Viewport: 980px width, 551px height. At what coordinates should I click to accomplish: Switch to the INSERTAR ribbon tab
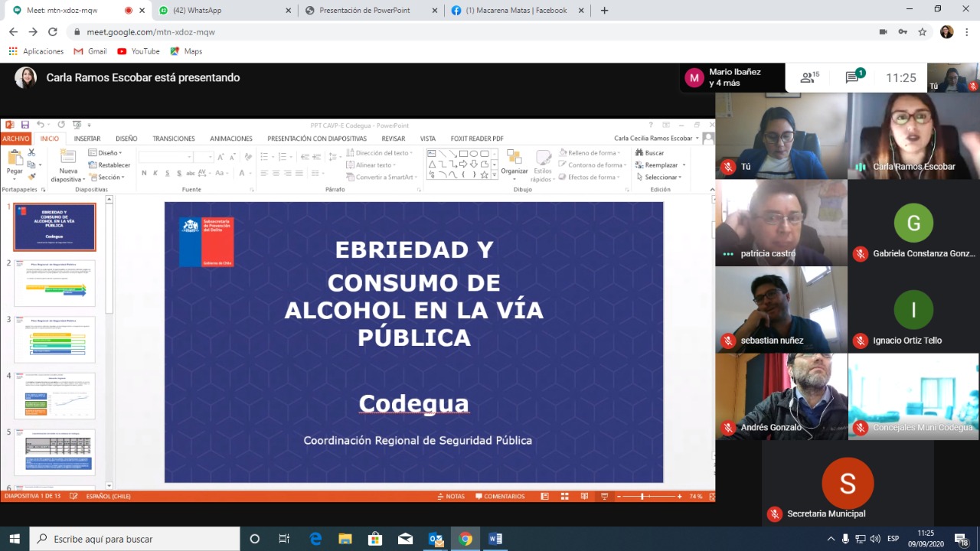[87, 139]
